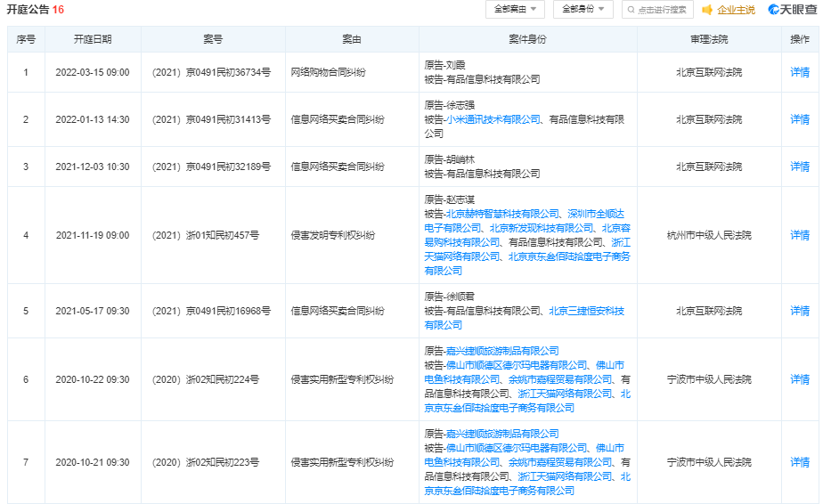Viewport: 823px width, 504px height.
Task: Select date 2022-03-15 09:00
Action: click(93, 72)
